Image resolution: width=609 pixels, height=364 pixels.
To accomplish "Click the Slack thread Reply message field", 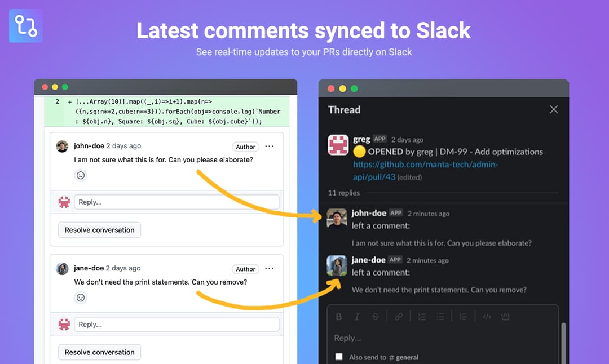I will pyautogui.click(x=443, y=338).
